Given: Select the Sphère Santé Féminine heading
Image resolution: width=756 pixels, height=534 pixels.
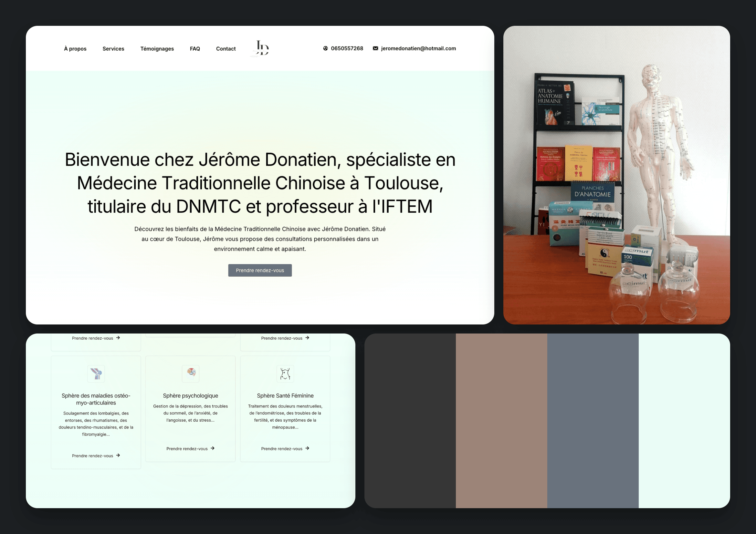Looking at the screenshot, I should (285, 395).
